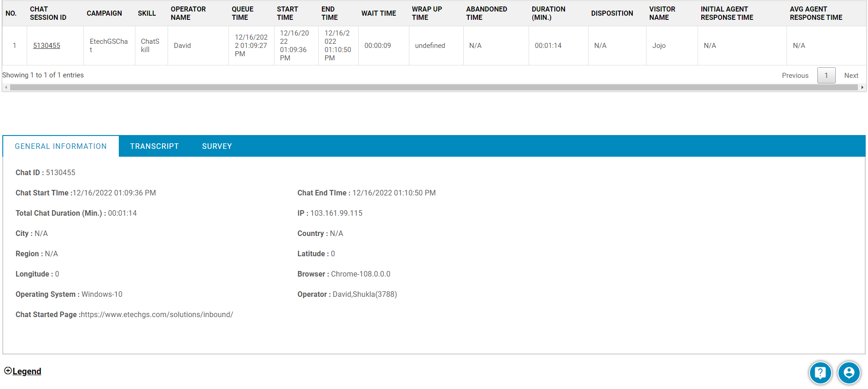Image resolution: width=868 pixels, height=389 pixels.
Task: Click the horizontal table scrollbar track
Action: [433, 88]
